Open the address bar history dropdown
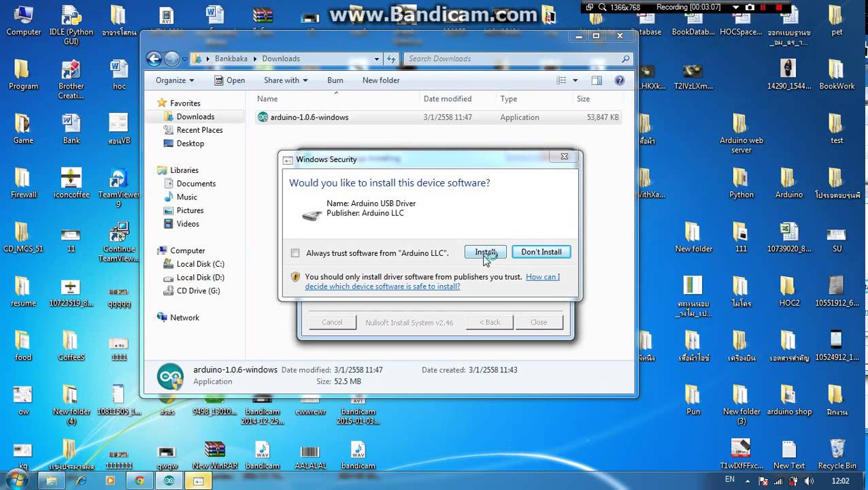 (376, 59)
